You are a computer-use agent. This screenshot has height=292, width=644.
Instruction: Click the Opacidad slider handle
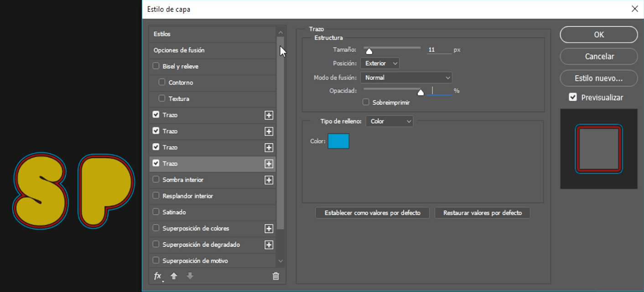[x=421, y=92]
